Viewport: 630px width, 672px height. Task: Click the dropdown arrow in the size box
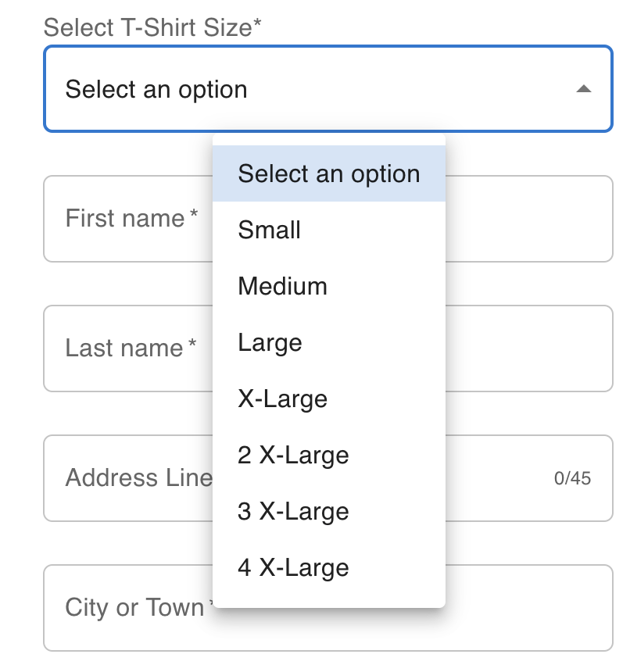coord(583,90)
